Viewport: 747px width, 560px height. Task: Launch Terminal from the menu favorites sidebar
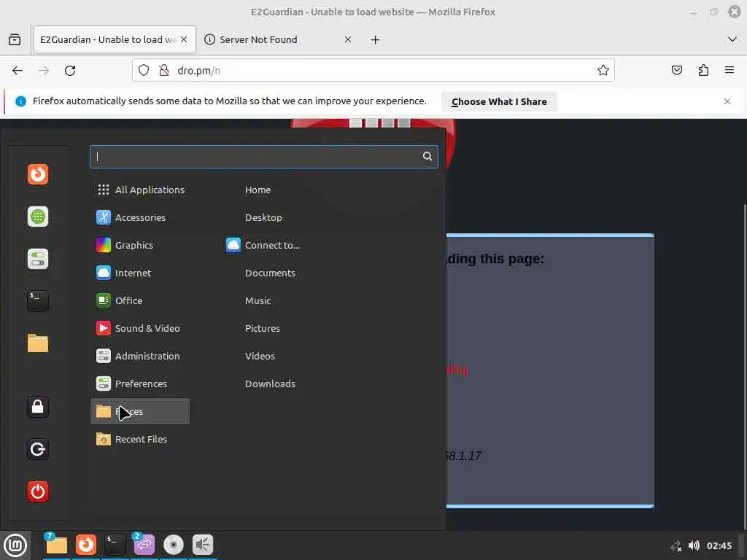tap(38, 301)
